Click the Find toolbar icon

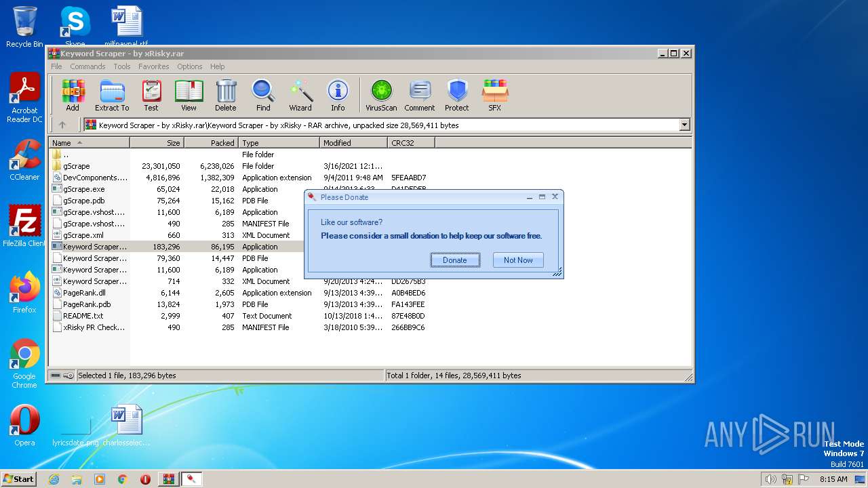(263, 95)
